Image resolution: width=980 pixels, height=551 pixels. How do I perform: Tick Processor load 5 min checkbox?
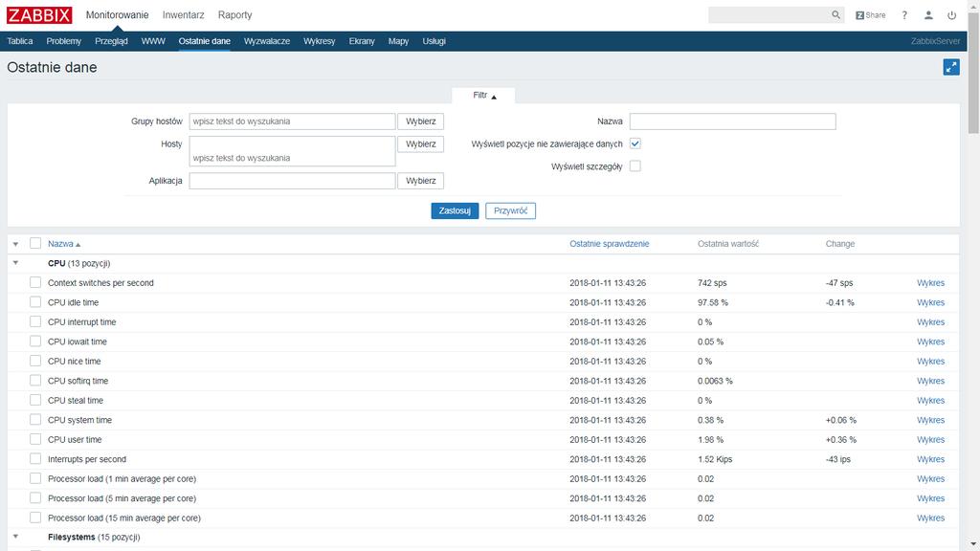(35, 497)
